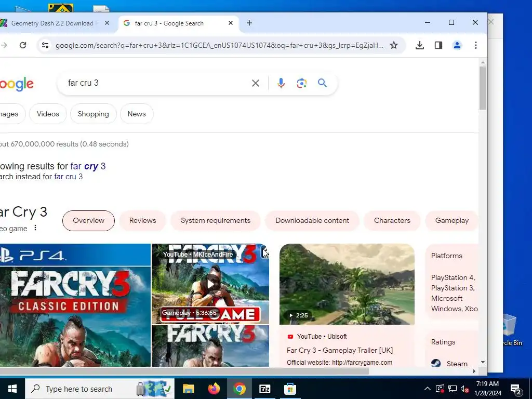Search instead for 'far cru 3' link

(x=68, y=177)
